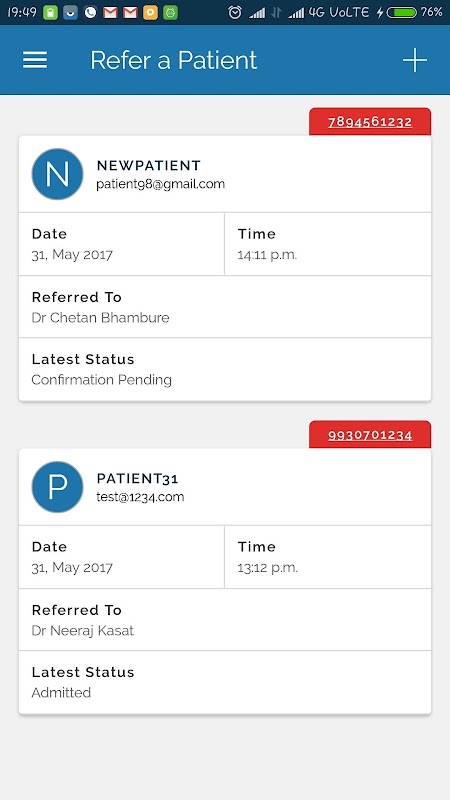
Task: Select test@1234.com email text
Action: pos(140,497)
